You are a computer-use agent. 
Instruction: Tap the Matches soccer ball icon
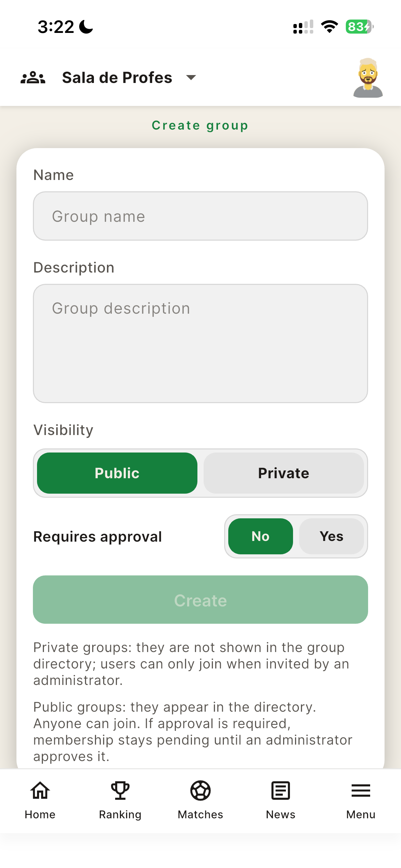tap(200, 790)
